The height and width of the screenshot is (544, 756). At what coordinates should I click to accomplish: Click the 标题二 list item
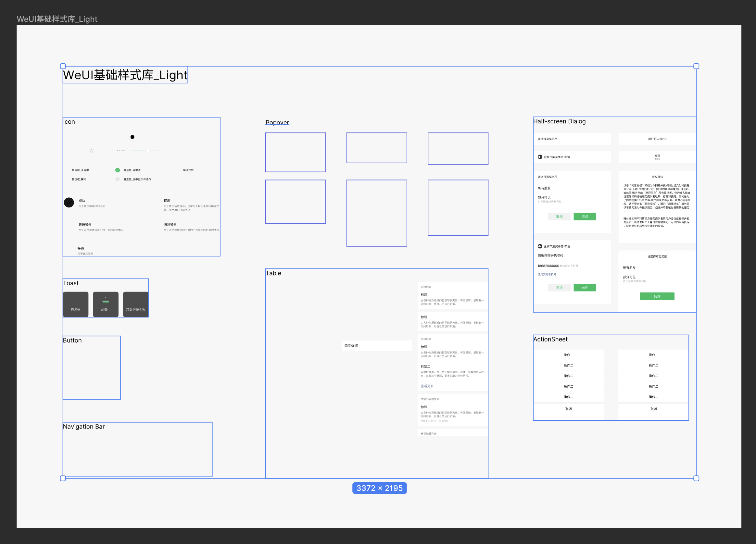[425, 366]
